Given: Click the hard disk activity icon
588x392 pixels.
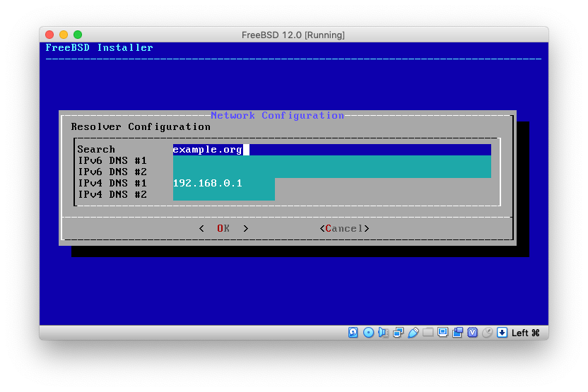Looking at the screenshot, I should (353, 333).
